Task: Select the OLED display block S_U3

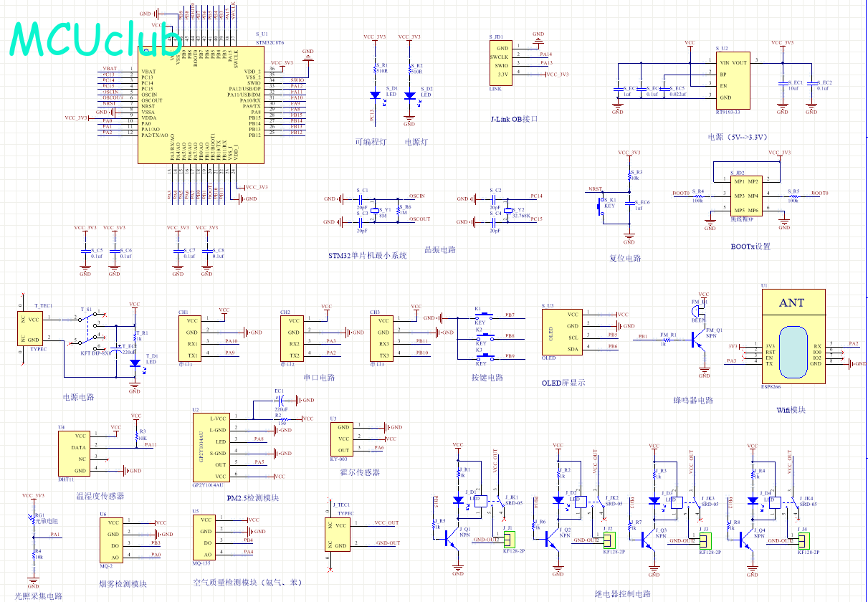Action: click(561, 332)
